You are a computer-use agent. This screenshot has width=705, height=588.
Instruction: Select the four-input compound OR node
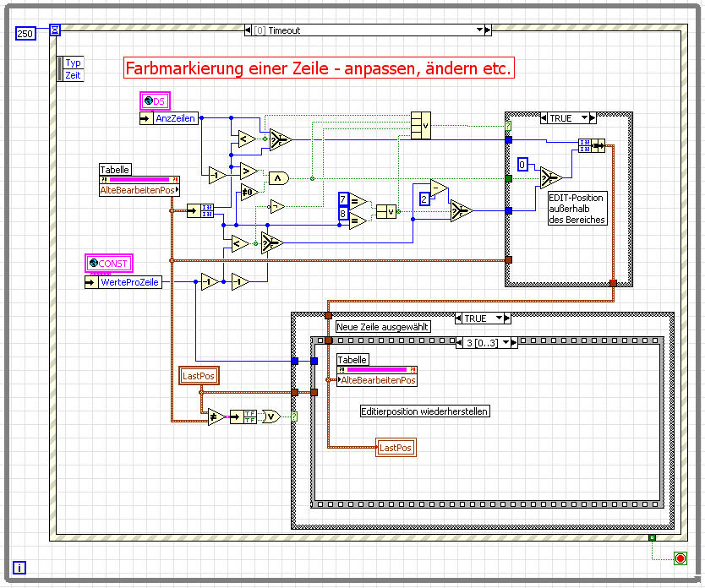421,125
